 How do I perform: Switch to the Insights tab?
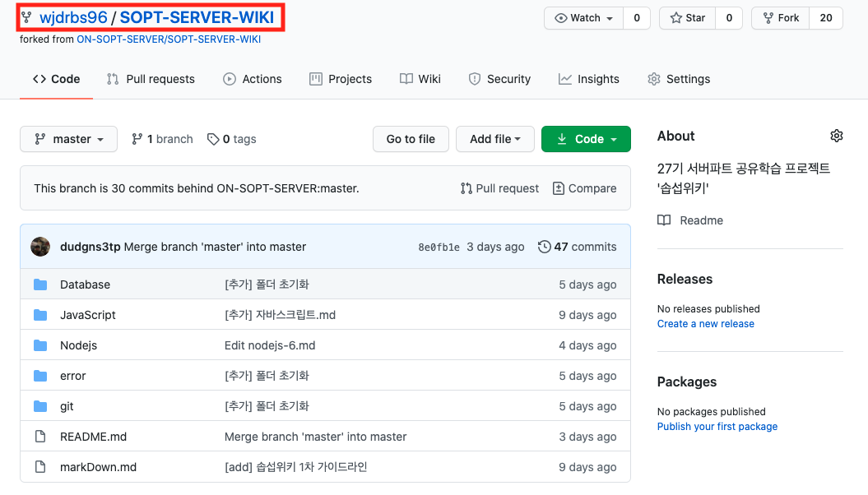click(x=588, y=79)
